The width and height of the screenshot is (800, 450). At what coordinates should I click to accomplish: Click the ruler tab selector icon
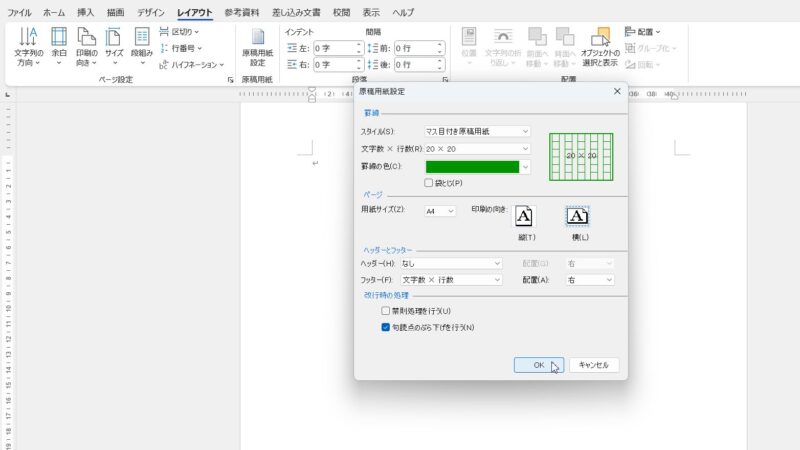[x=8, y=95]
